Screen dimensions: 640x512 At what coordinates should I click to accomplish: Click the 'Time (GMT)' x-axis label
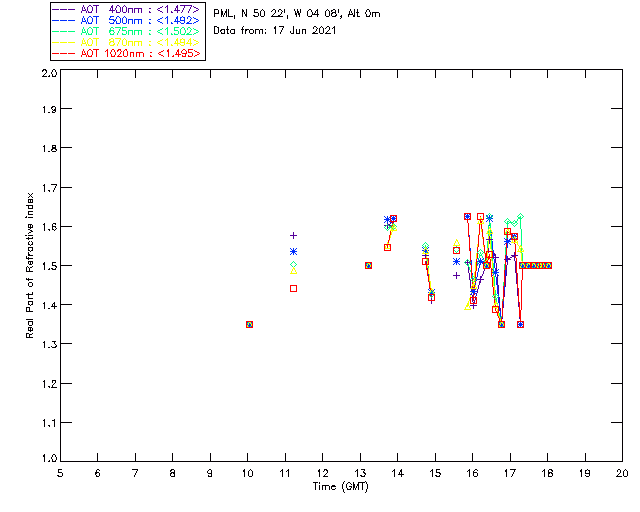(x=340, y=487)
